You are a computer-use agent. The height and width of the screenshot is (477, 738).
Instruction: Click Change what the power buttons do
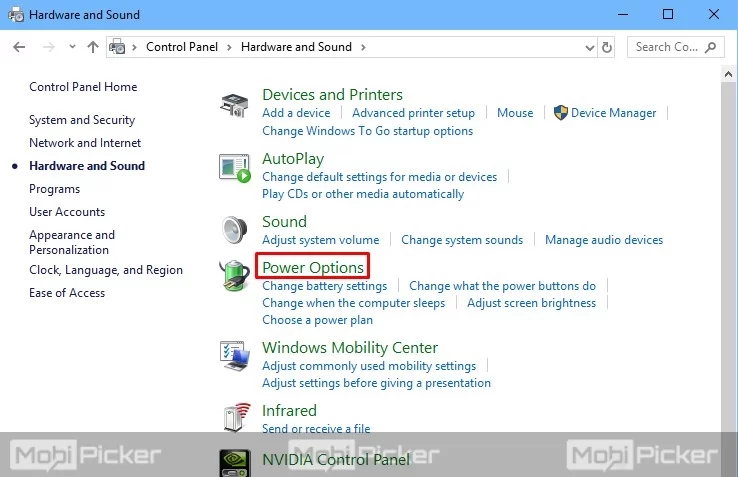[502, 286]
